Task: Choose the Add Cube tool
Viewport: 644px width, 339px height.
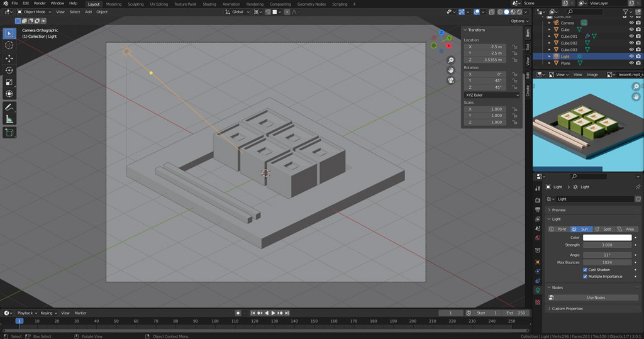Action: pos(9,132)
